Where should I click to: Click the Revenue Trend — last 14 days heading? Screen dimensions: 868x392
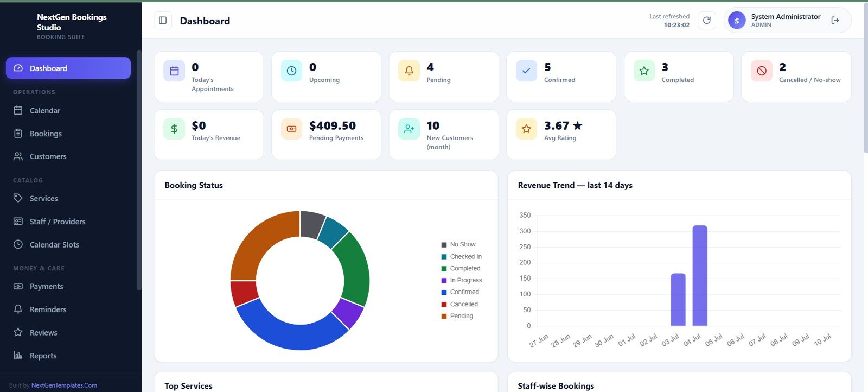coord(575,185)
